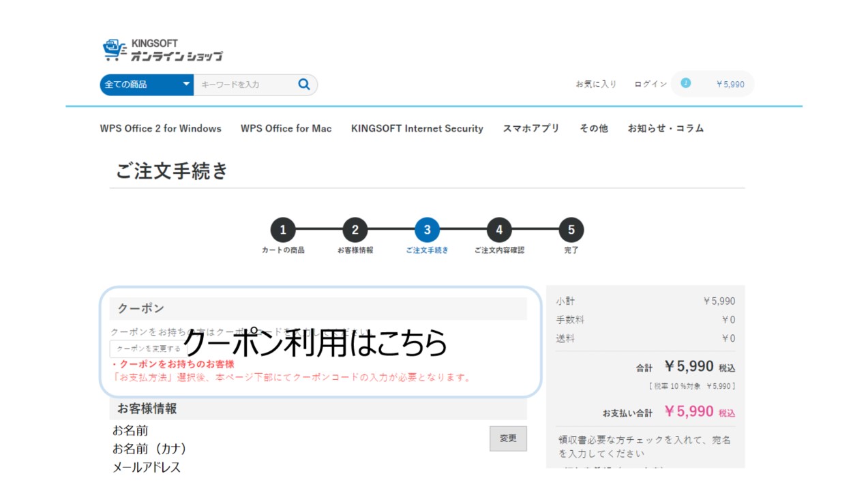Screen dimensions: 868x489
Task: Select the 小計 row in order summary
Action: pyautogui.click(x=645, y=301)
